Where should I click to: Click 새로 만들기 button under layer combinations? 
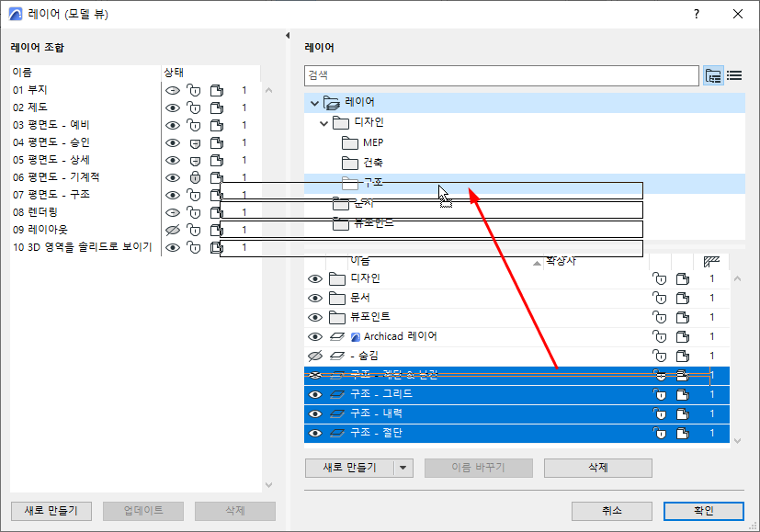(51, 511)
